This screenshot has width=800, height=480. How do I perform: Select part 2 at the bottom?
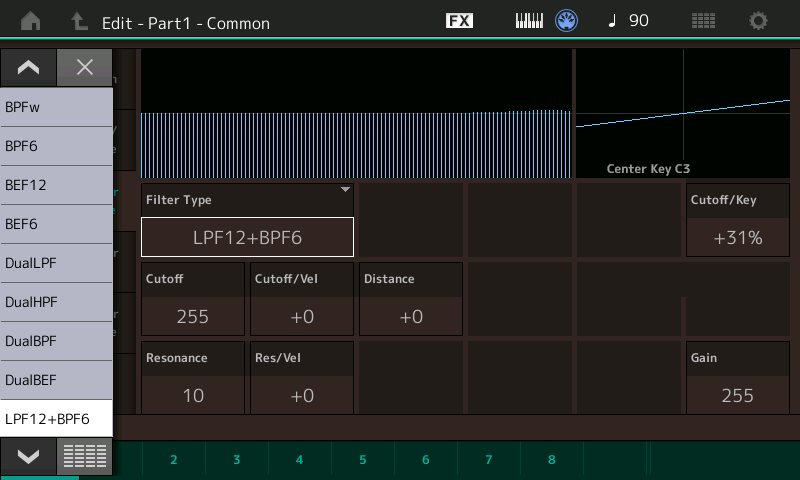(x=174, y=460)
